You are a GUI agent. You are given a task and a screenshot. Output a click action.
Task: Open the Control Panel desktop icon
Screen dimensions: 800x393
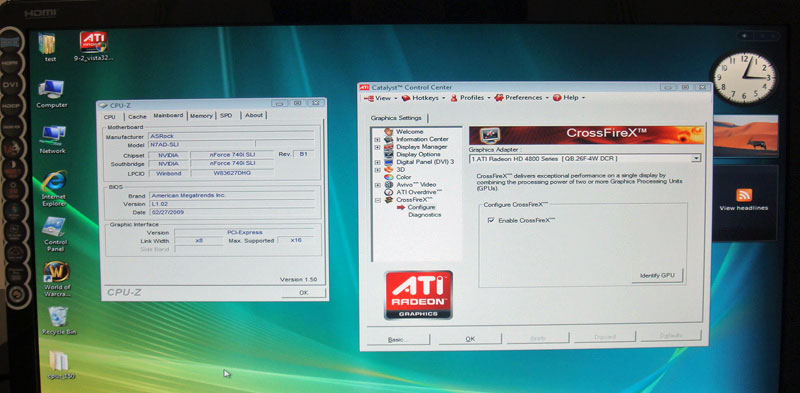(x=54, y=227)
